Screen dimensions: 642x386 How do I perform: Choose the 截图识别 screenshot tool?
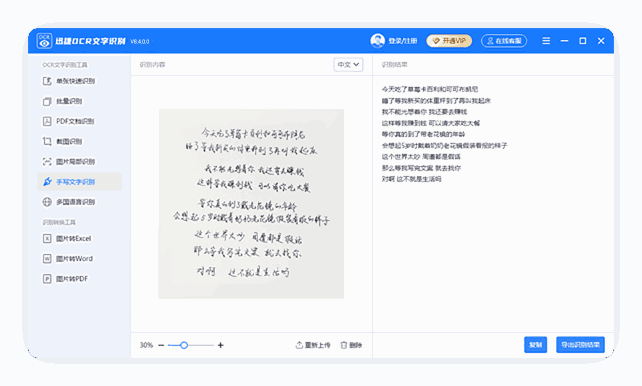62,141
